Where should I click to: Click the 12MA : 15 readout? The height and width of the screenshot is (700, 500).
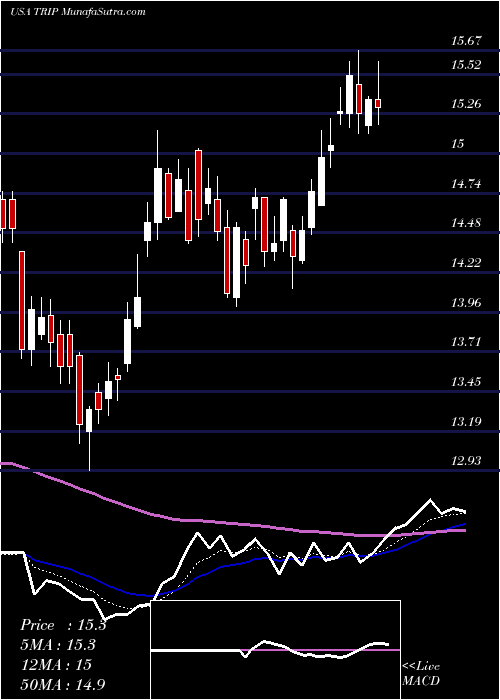(x=56, y=665)
